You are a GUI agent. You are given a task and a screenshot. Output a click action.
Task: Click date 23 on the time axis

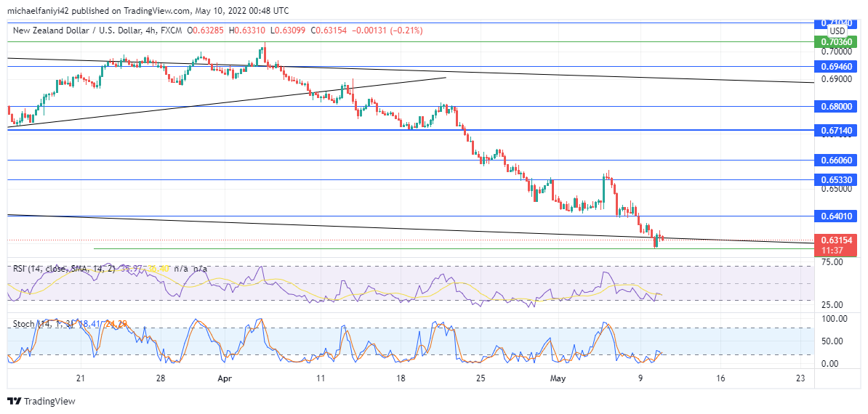[x=800, y=378]
